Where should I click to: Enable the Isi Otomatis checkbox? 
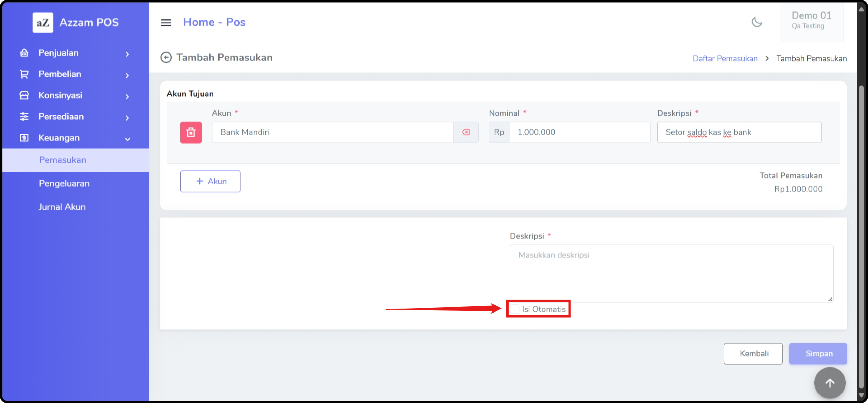(514, 309)
